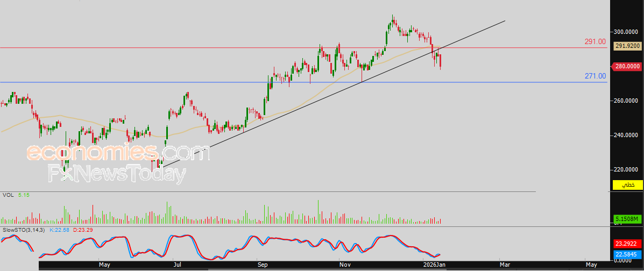Click the 271.00 support level label

595,76
